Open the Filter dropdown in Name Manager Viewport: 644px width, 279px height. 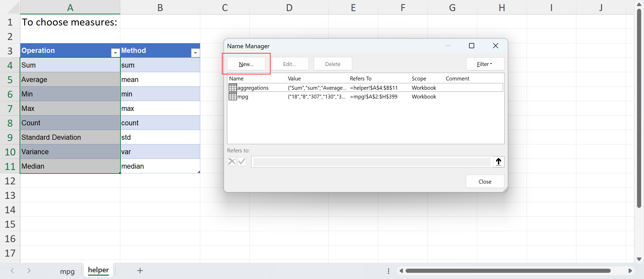[x=485, y=64]
